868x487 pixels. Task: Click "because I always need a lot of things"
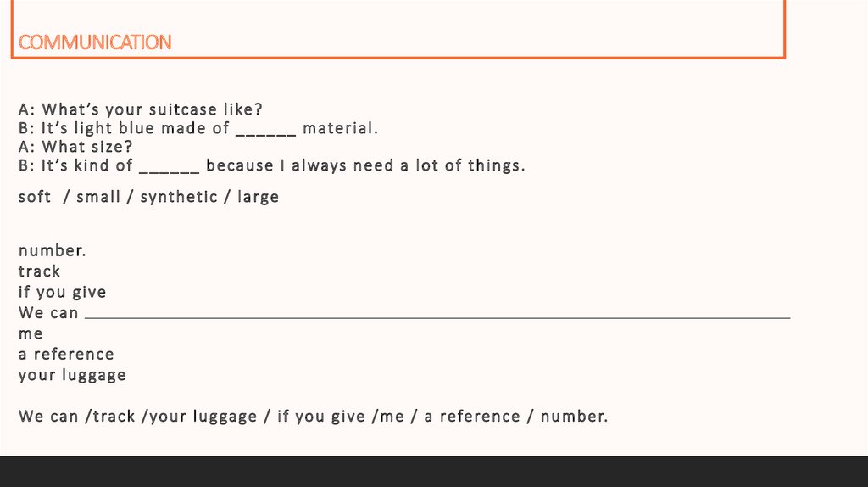coord(365,165)
